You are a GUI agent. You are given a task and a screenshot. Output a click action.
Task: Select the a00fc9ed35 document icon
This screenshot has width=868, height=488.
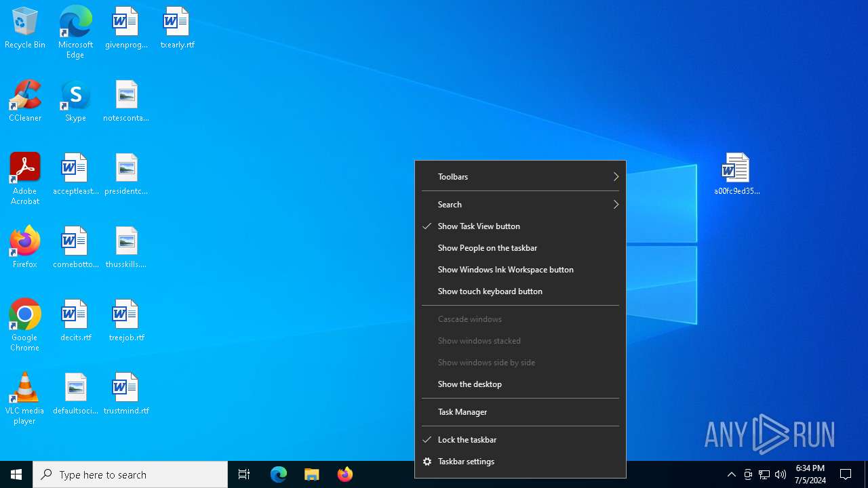(x=736, y=174)
